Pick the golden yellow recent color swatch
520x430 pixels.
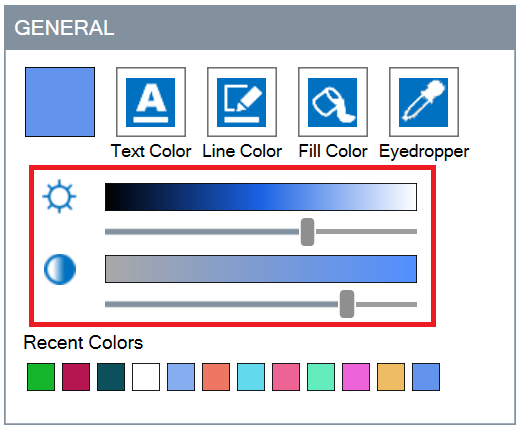coord(391,377)
